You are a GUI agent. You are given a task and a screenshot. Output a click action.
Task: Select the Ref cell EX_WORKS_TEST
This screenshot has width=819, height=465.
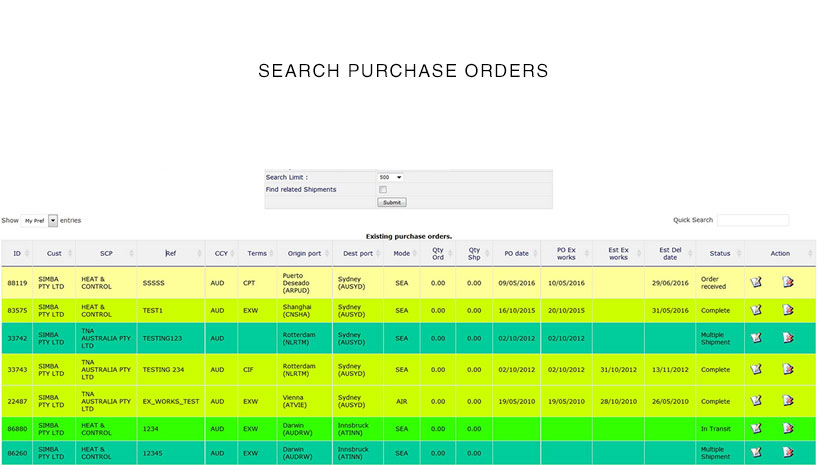coord(171,401)
